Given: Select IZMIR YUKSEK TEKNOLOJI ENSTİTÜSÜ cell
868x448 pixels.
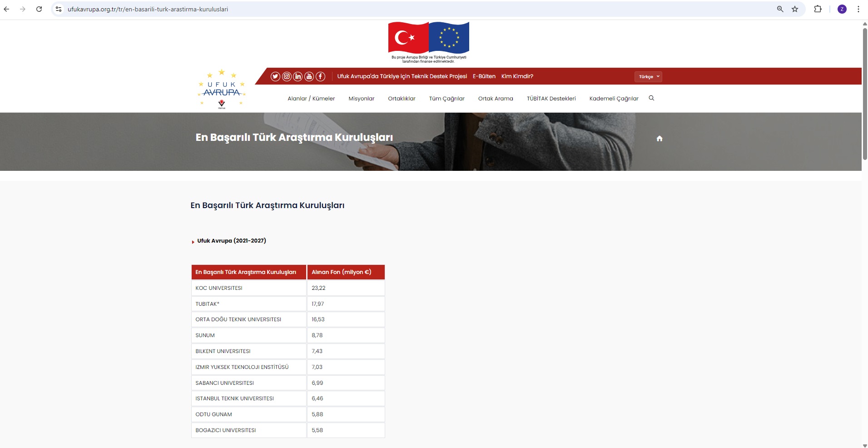Looking at the screenshot, I should (x=249, y=367).
